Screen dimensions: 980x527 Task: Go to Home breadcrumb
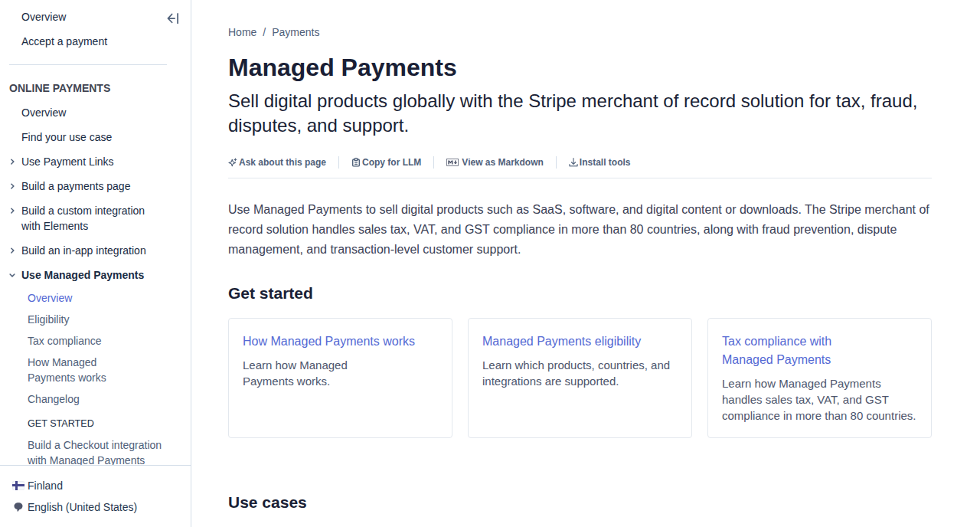(242, 32)
